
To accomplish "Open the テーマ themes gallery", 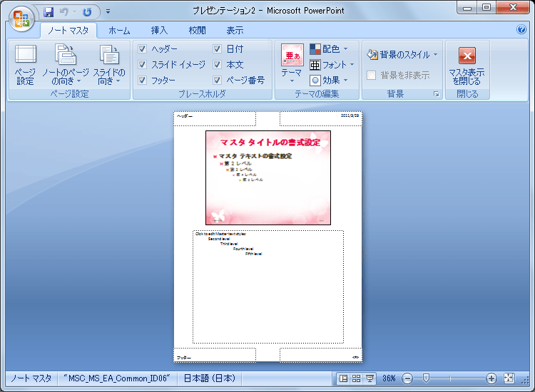I will (292, 63).
